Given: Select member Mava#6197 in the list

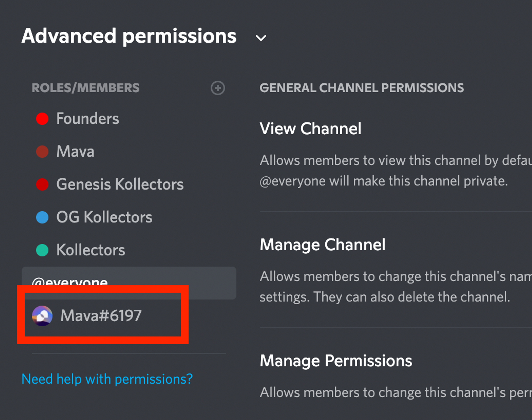Looking at the screenshot, I should pyautogui.click(x=101, y=316).
